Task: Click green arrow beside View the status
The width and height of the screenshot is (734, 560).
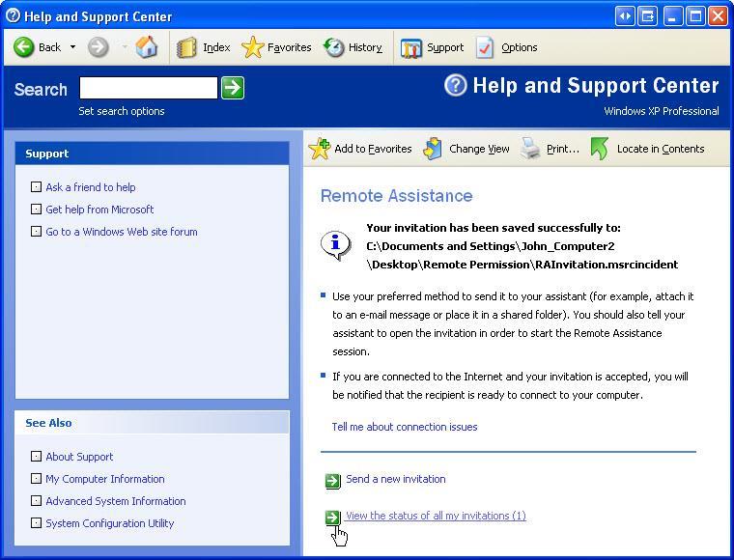Action: click(x=332, y=518)
